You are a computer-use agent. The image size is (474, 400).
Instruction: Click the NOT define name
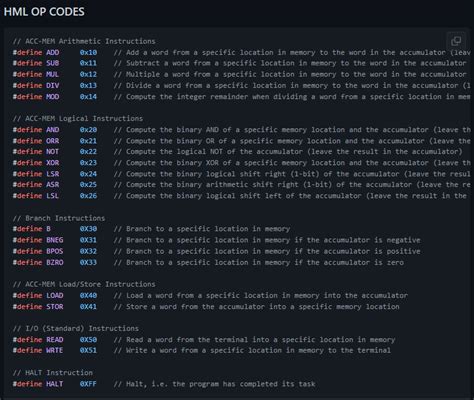(53, 152)
